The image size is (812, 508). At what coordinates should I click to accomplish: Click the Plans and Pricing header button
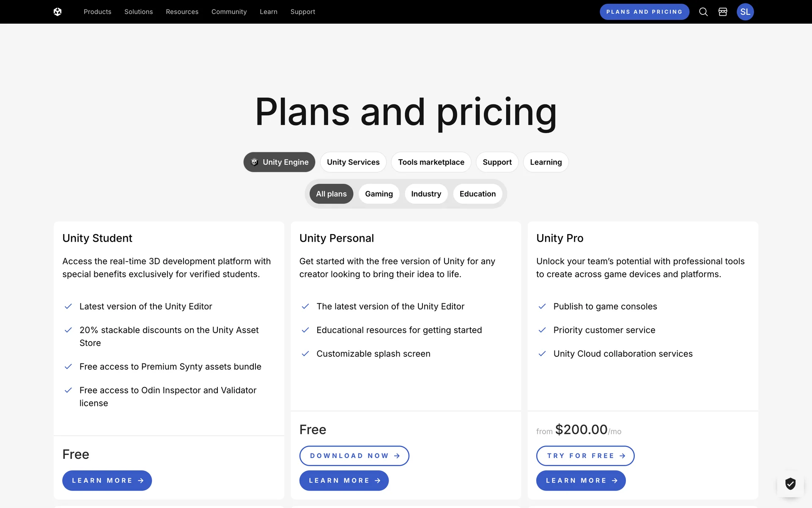point(644,12)
